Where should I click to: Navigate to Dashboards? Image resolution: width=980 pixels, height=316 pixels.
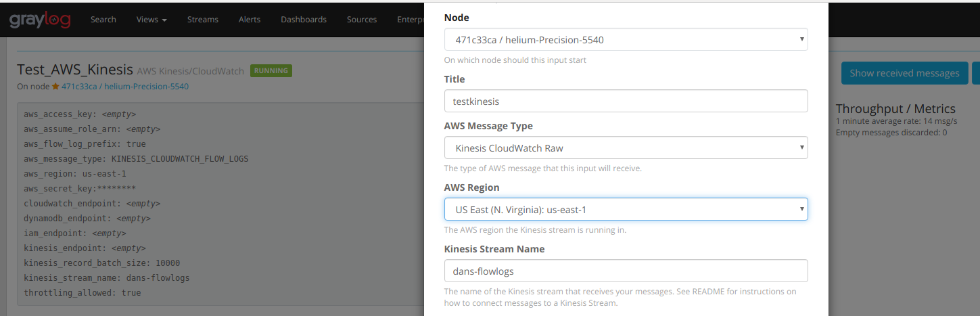point(304,20)
